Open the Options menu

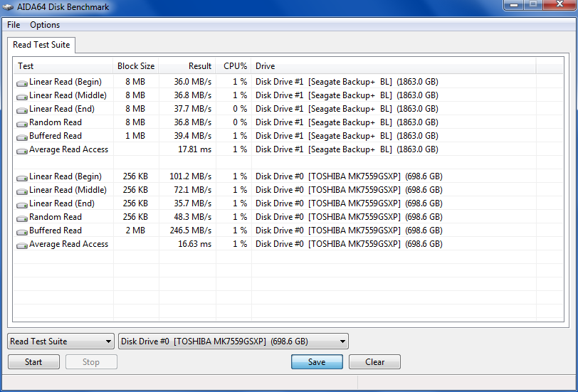click(45, 25)
